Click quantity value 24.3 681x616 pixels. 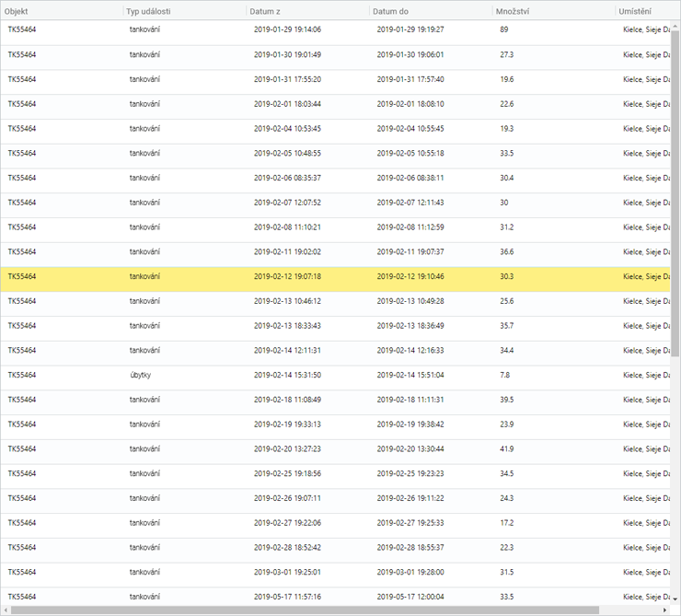point(506,498)
